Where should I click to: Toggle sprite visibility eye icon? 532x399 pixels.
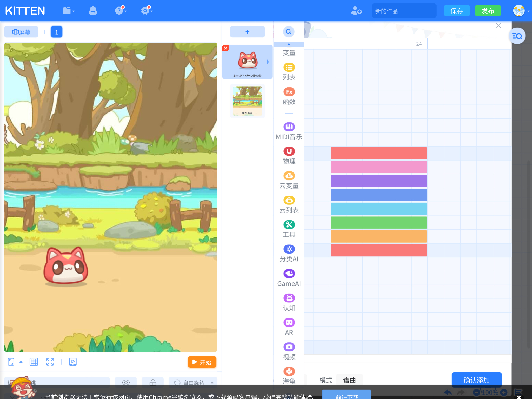[126, 382]
